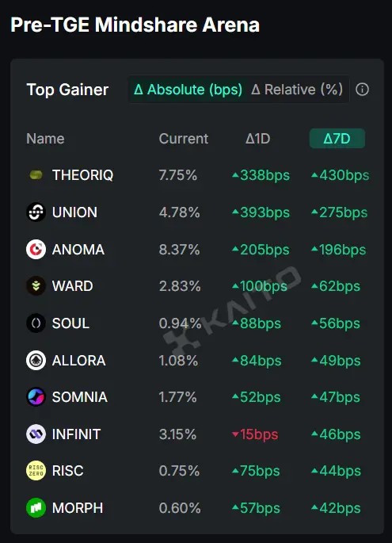Select the Δ1D column header

257,139
